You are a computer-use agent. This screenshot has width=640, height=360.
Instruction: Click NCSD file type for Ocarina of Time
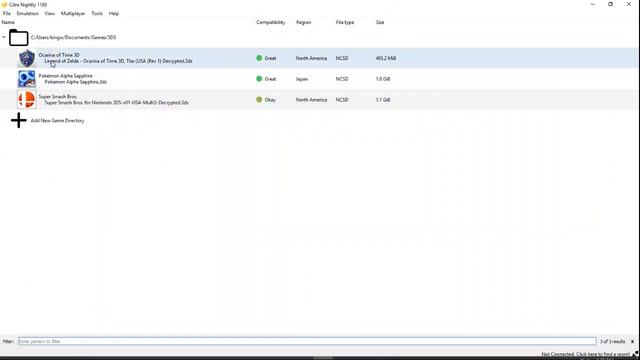(x=342, y=58)
